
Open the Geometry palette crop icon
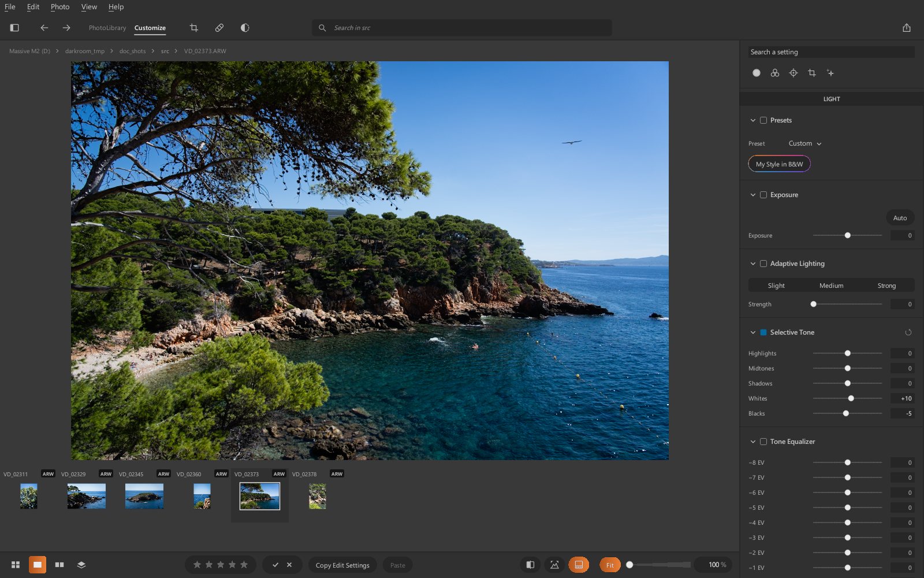coord(812,73)
